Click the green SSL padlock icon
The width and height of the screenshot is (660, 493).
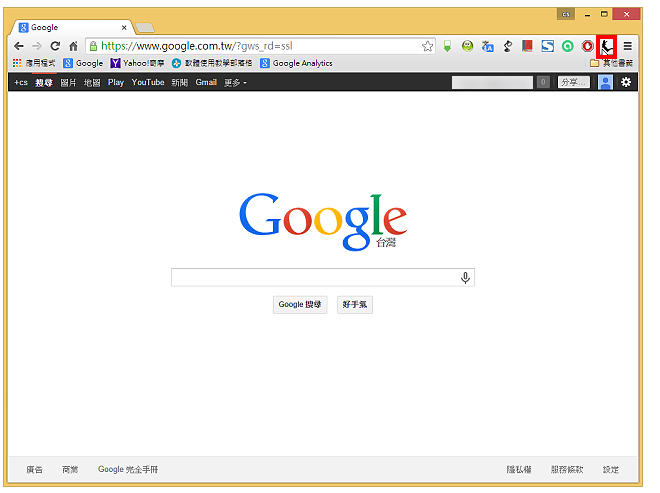[x=93, y=46]
